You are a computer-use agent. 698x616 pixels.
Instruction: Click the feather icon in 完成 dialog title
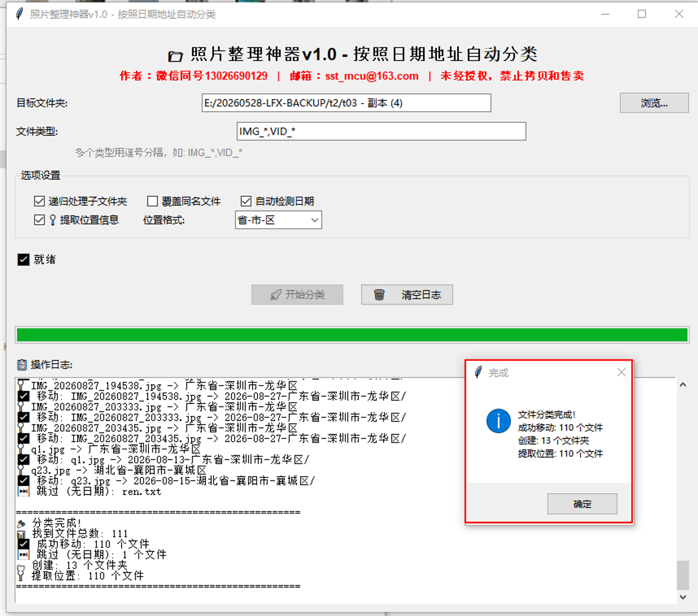pyautogui.click(x=478, y=373)
